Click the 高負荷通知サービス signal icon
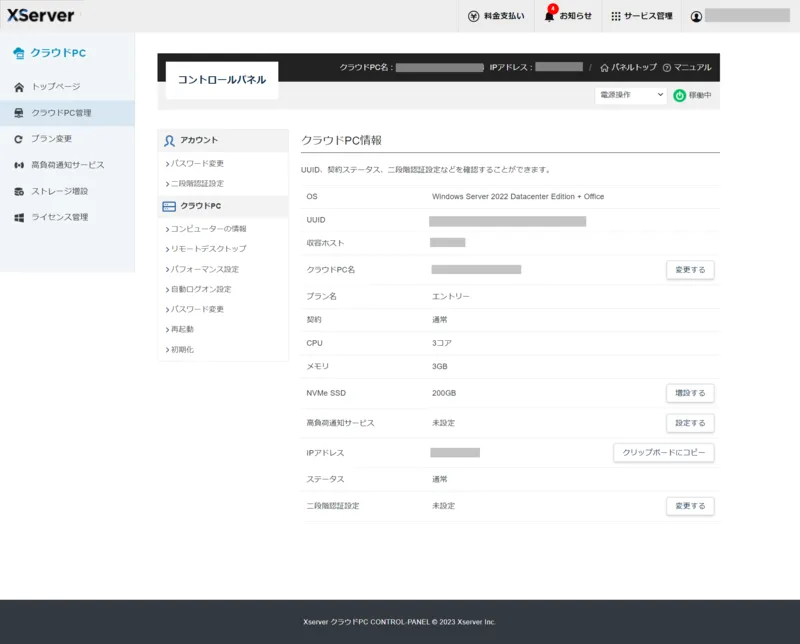Image resolution: width=800 pixels, height=644 pixels. tap(19, 165)
